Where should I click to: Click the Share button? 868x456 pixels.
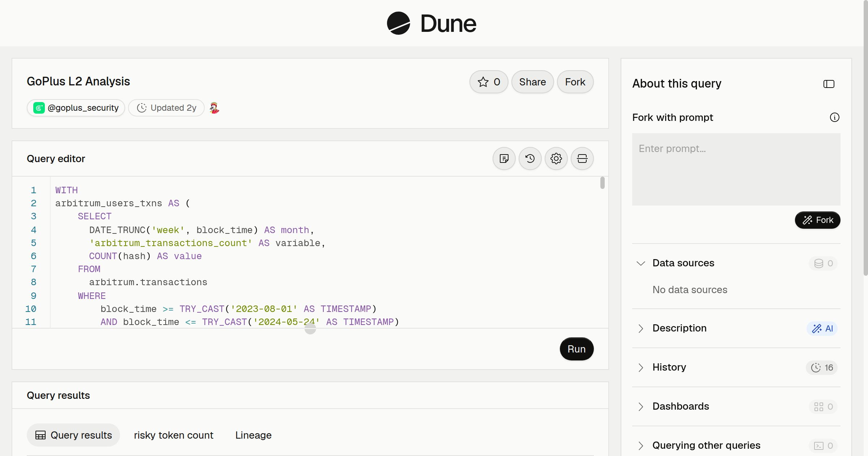coord(532,82)
